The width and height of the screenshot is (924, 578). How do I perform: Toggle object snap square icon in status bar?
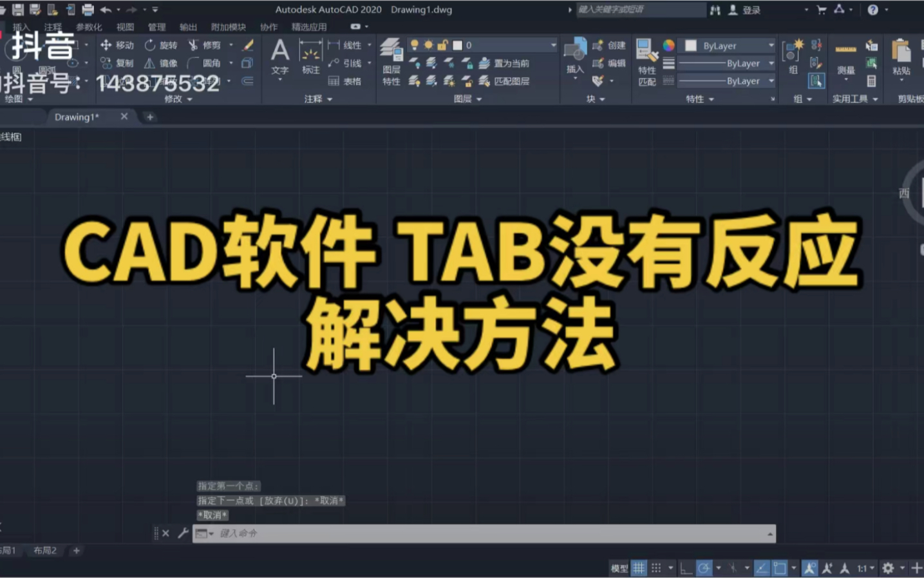click(x=780, y=568)
